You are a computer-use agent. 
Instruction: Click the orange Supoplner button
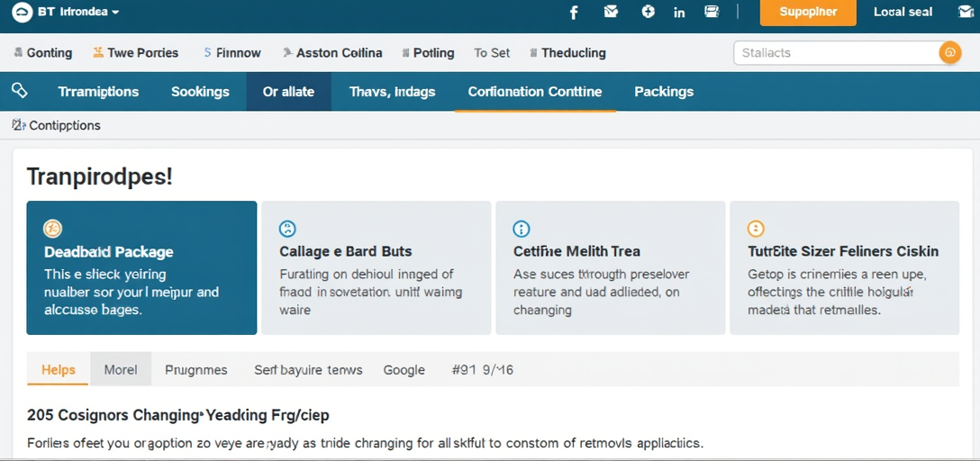pos(808,13)
